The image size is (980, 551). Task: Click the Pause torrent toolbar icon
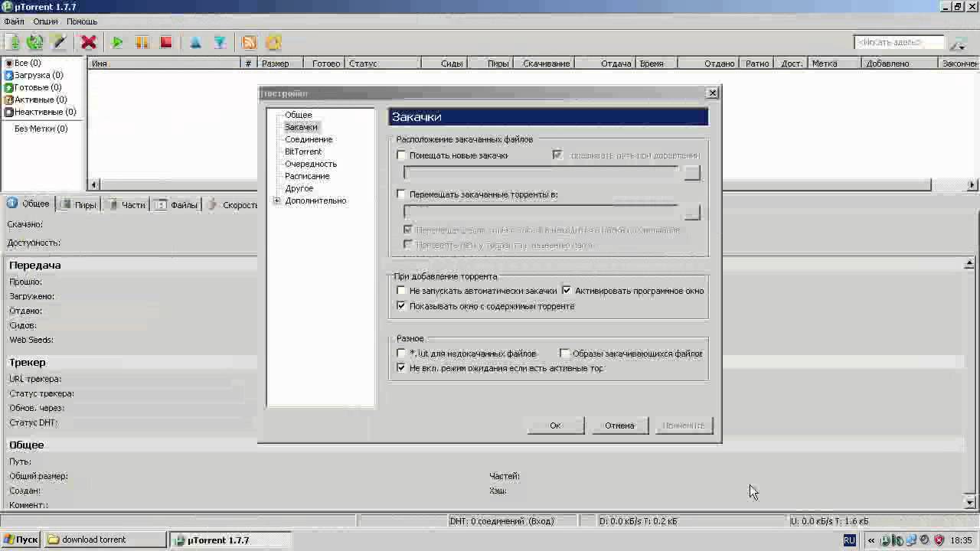point(142,43)
